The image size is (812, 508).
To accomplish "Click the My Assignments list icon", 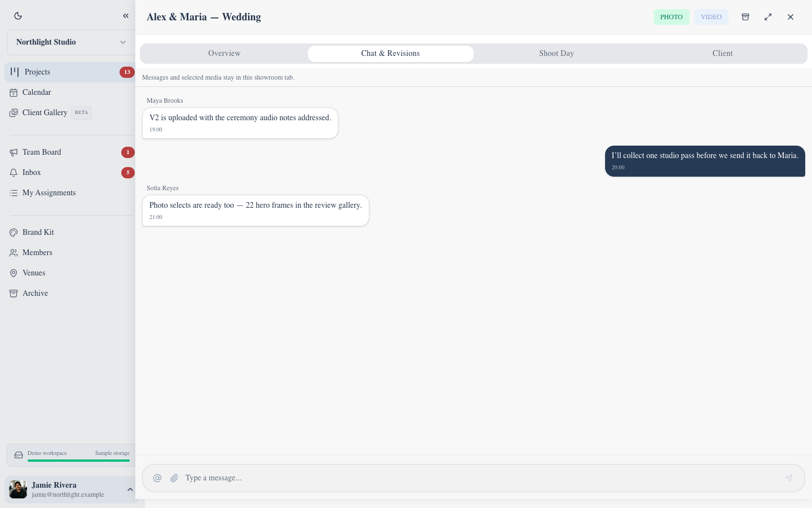I will pyautogui.click(x=14, y=193).
